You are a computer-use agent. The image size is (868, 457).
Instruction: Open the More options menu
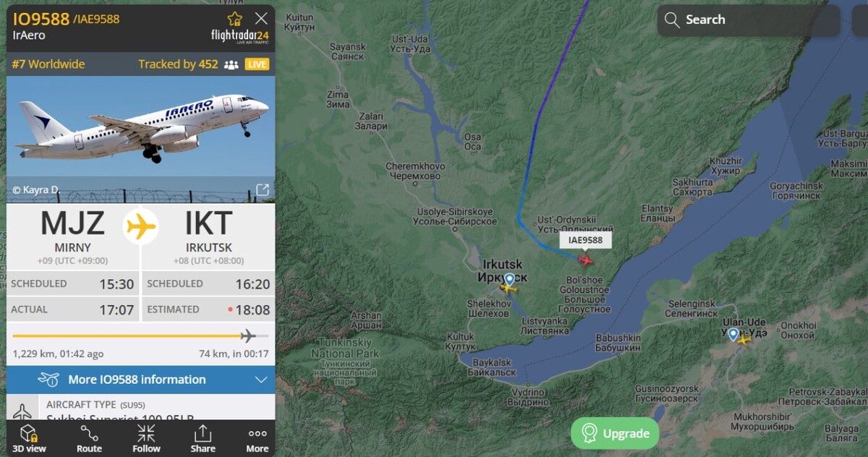click(258, 438)
